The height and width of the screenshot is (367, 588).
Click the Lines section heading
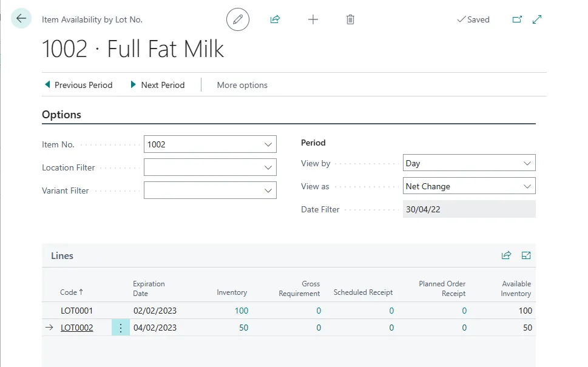(x=63, y=255)
